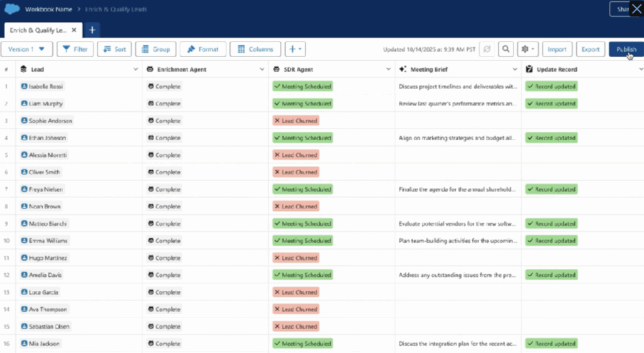644x353 pixels.
Task: Close the Enrich & Qualify Leads tab
Action: tap(74, 30)
